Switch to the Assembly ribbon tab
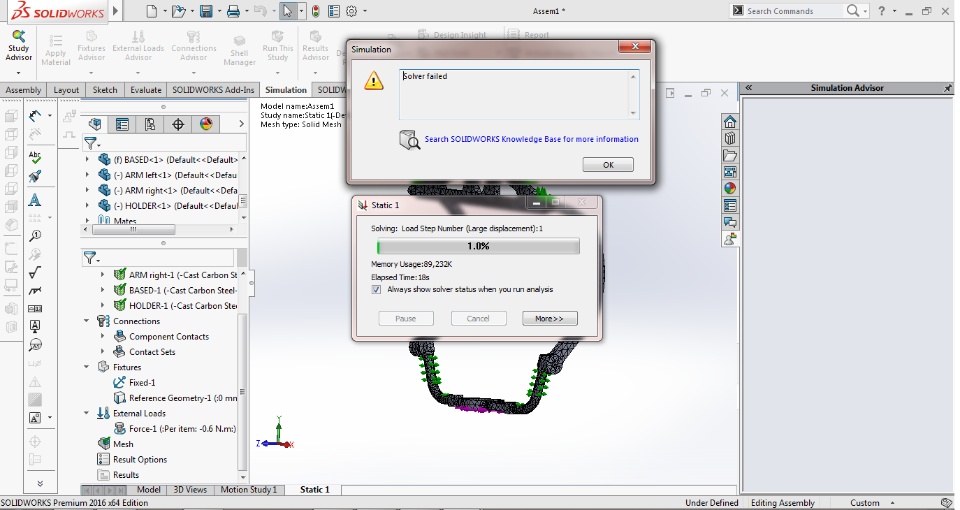The height and width of the screenshot is (510, 960). 23,90
